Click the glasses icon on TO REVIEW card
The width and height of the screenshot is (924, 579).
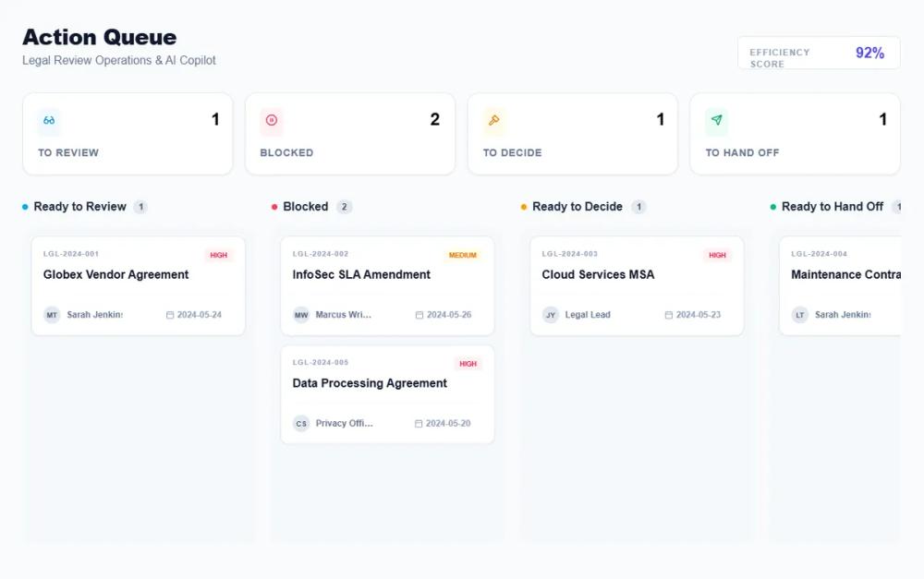click(x=48, y=120)
